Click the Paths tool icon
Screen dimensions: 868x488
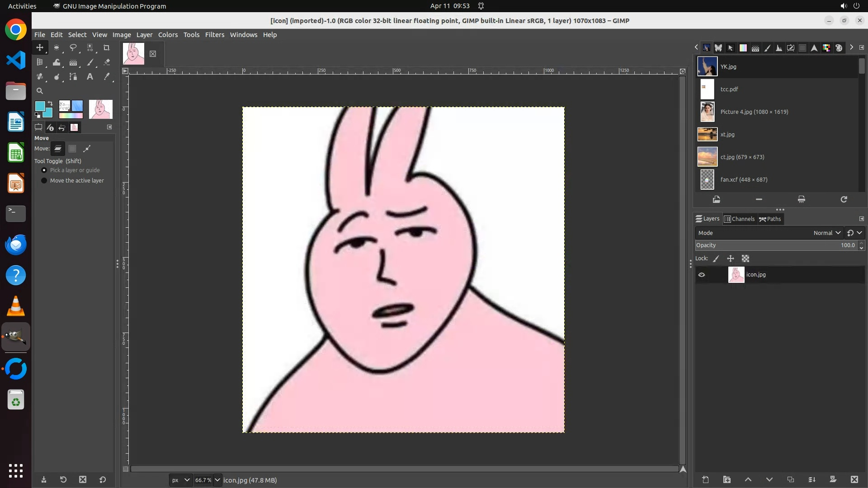(x=73, y=77)
